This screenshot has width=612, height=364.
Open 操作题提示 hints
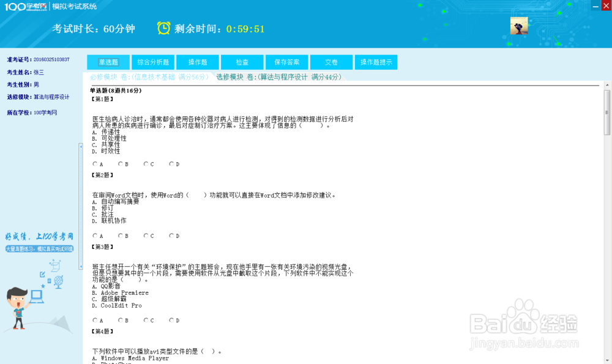point(376,62)
